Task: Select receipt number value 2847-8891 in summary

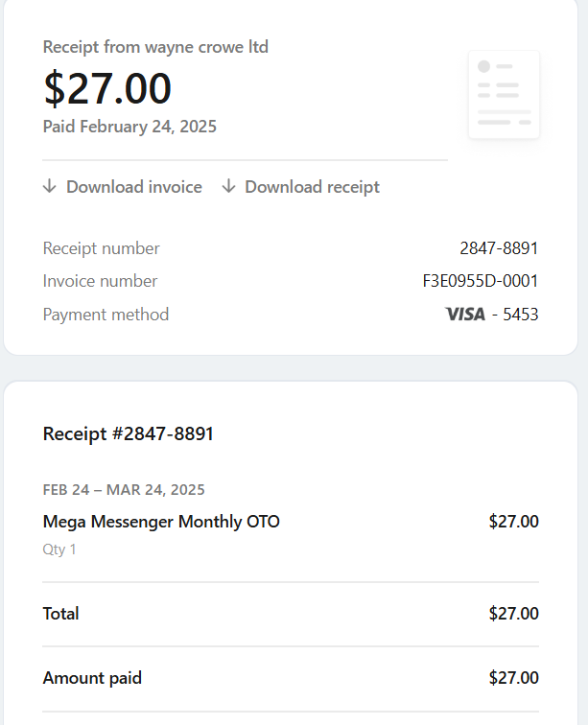Action: [499, 248]
